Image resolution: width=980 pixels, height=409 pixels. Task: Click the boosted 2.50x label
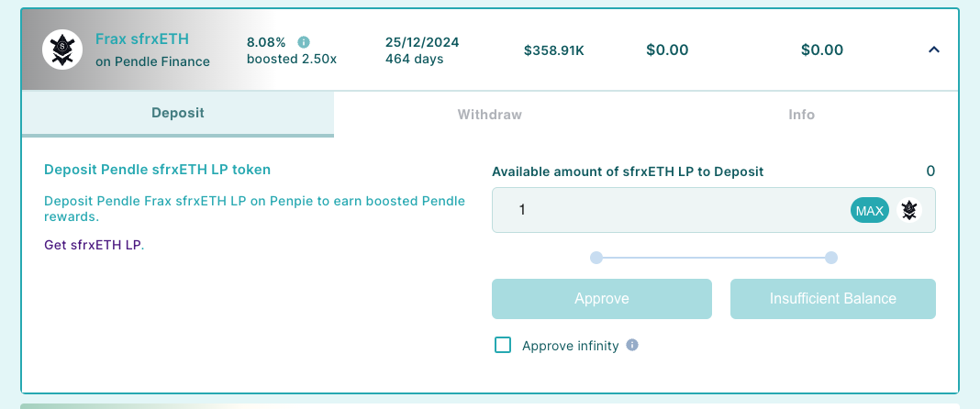pos(292,60)
